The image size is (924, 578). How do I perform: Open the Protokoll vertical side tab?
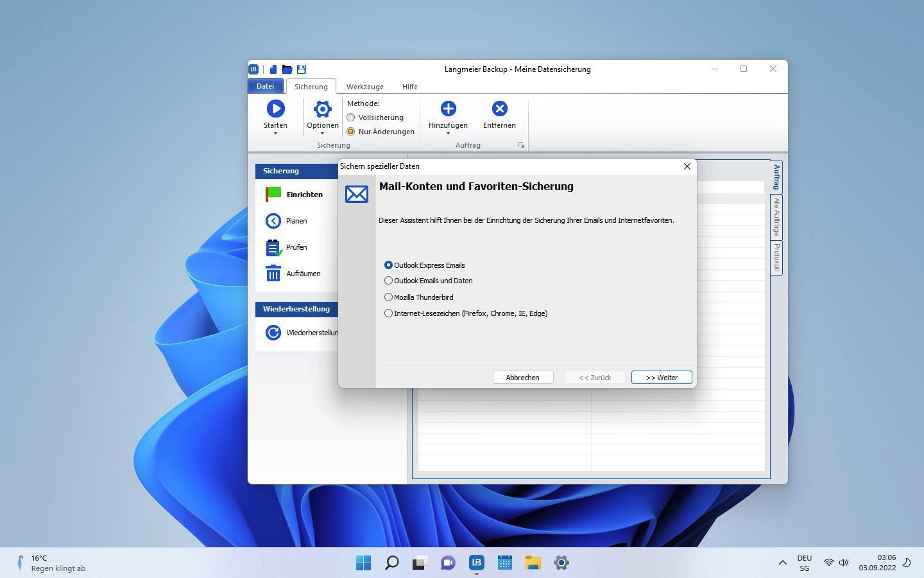(x=776, y=257)
